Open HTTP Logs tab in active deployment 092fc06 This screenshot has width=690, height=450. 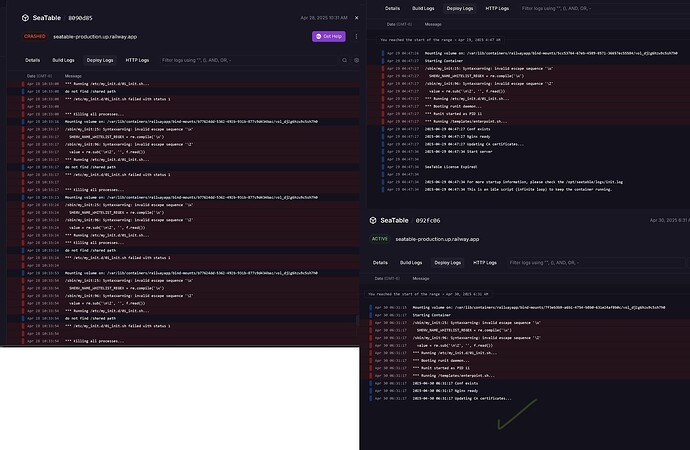coord(485,263)
